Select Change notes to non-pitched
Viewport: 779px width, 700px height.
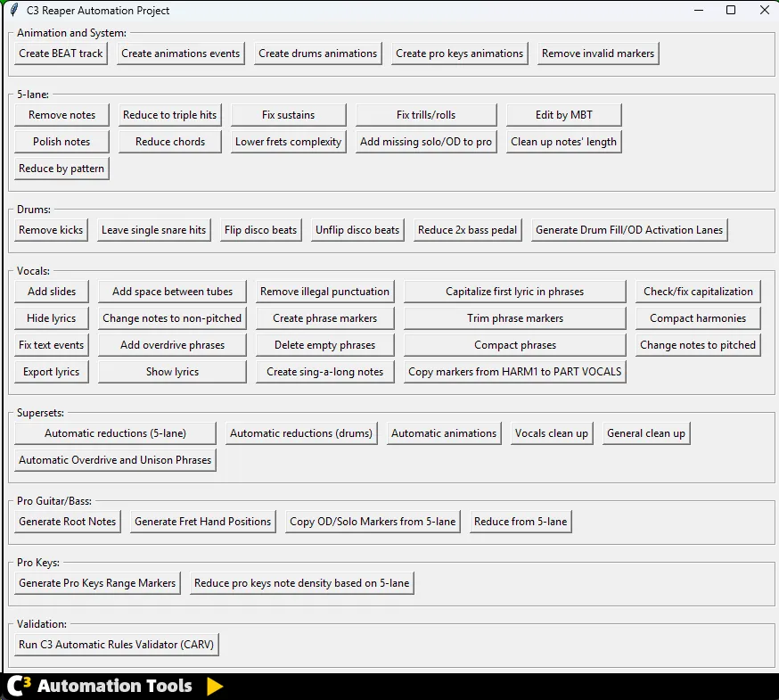[172, 318]
